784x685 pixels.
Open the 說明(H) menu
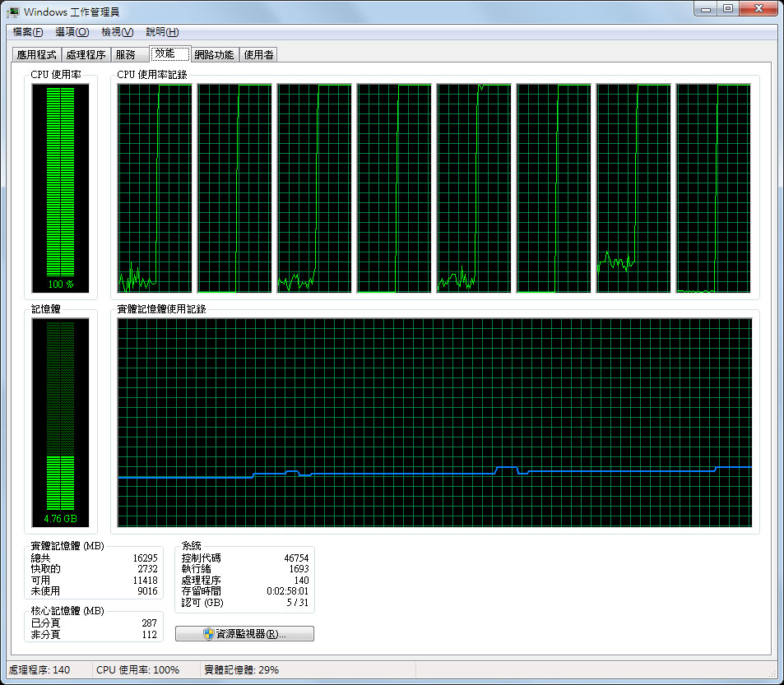(162, 32)
